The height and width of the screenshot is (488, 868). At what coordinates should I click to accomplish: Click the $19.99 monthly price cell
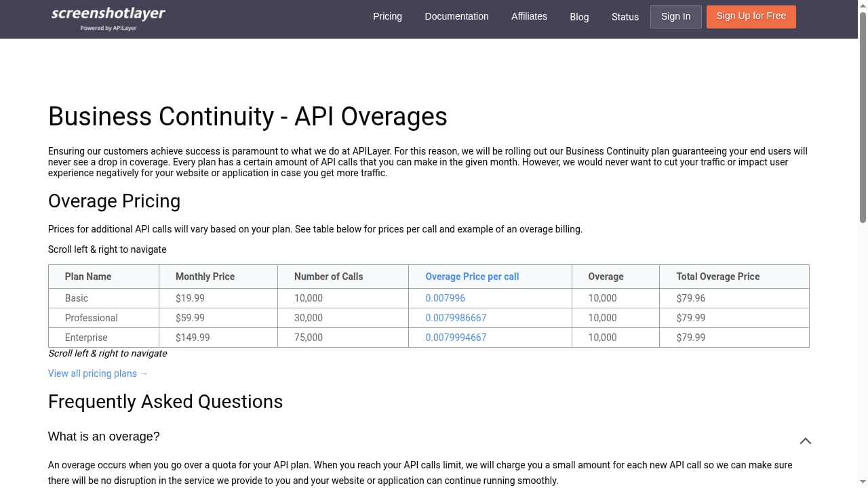coord(218,298)
